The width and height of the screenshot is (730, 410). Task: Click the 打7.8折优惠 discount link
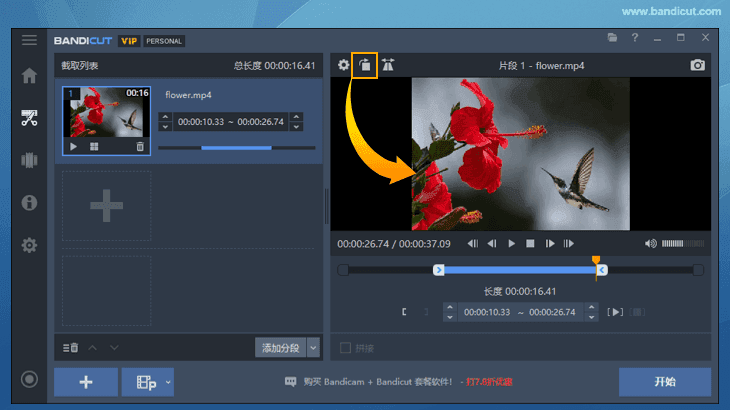488,382
